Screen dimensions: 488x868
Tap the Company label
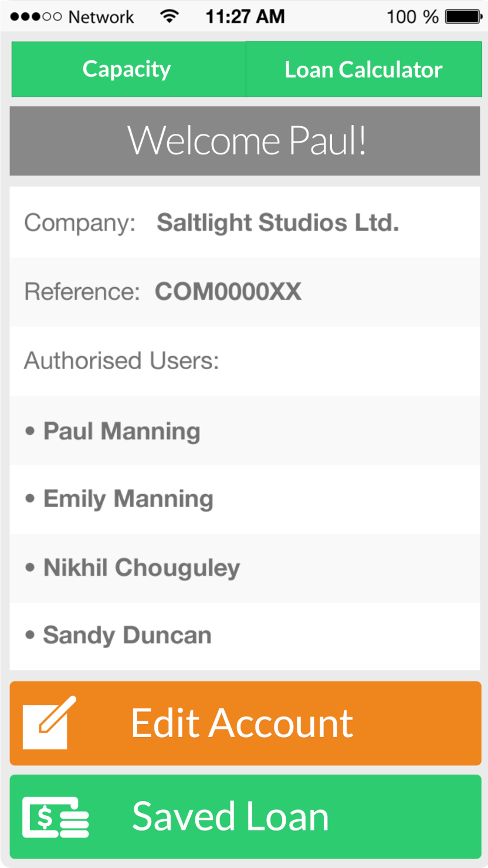pos(80,223)
